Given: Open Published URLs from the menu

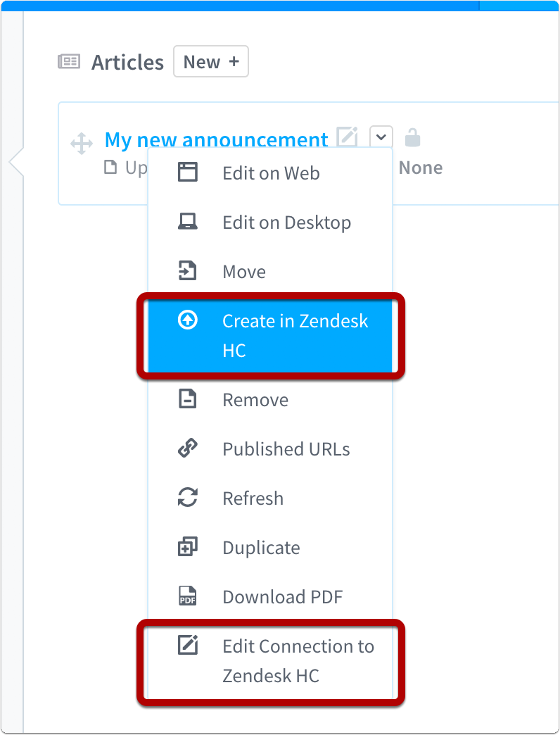Looking at the screenshot, I should tap(270, 449).
